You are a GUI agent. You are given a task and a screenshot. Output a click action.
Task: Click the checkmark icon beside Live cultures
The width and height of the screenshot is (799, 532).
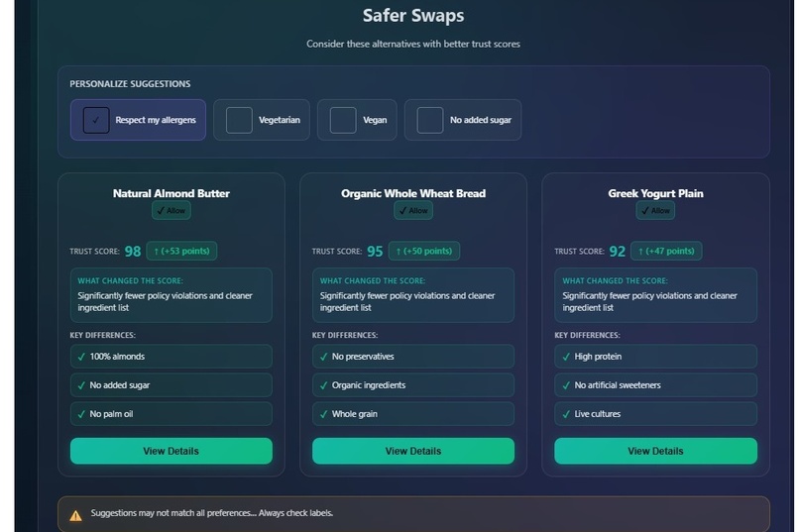[x=566, y=414]
